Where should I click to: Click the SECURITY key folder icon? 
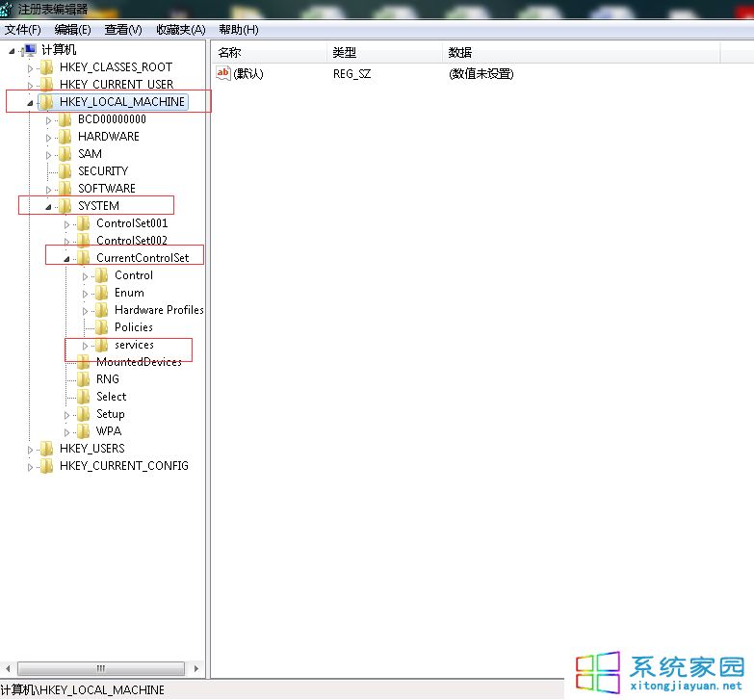point(65,171)
